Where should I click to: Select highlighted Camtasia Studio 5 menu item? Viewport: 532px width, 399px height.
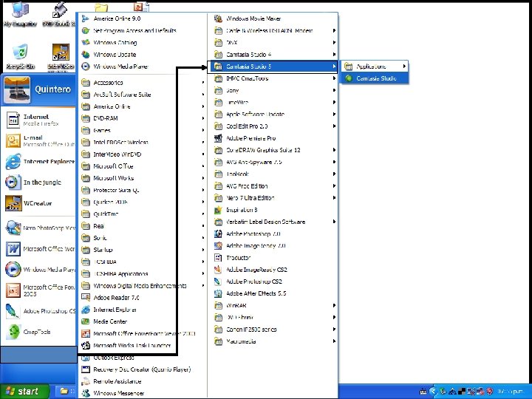[x=273, y=66]
